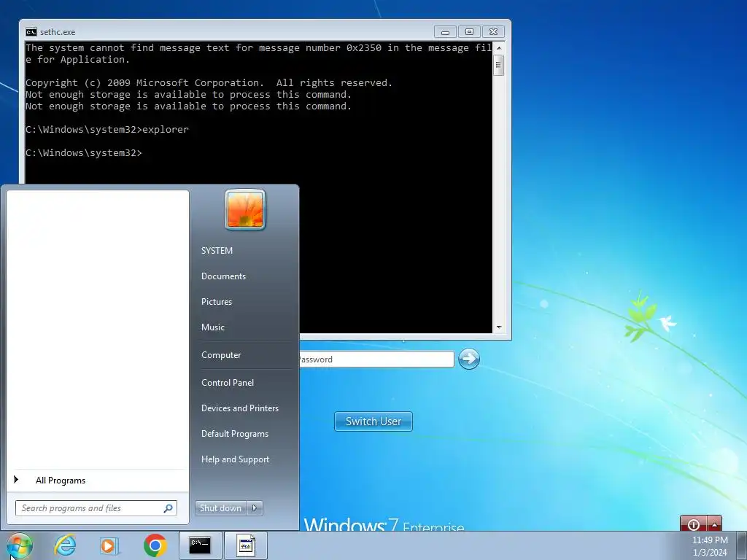The height and width of the screenshot is (560, 747).
Task: Open the Windows Start orb
Action: point(19,545)
